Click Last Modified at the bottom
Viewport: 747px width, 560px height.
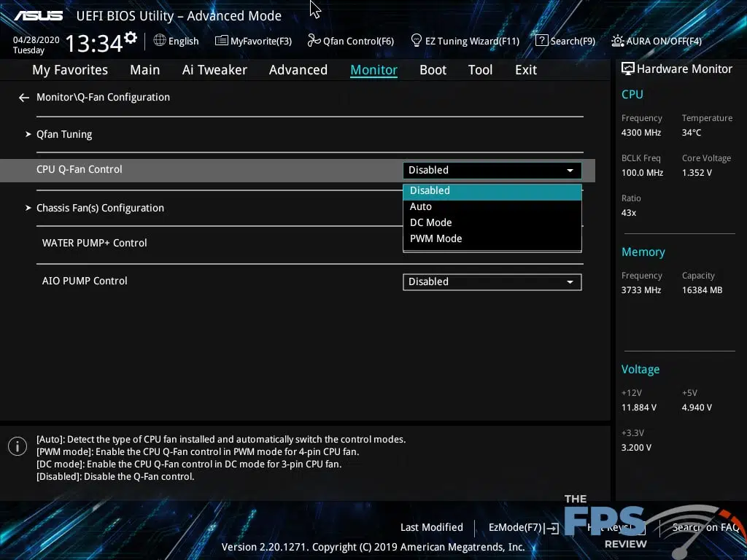coord(431,527)
